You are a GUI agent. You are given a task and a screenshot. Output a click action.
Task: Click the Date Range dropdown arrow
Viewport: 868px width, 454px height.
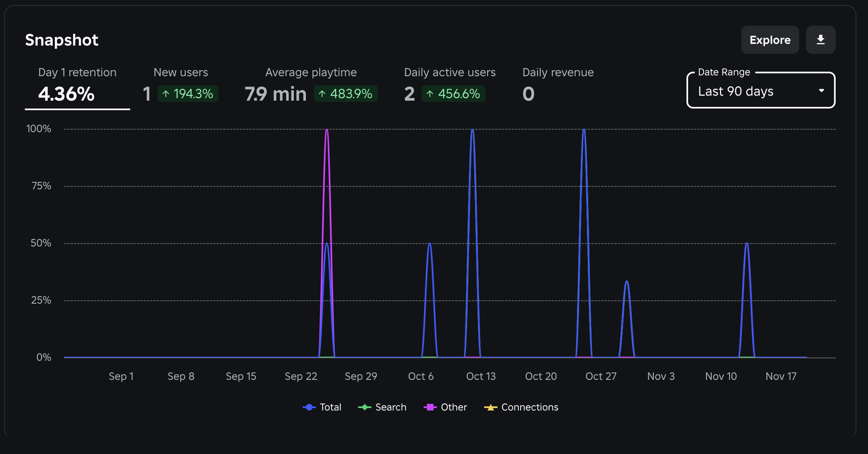pyautogui.click(x=821, y=91)
